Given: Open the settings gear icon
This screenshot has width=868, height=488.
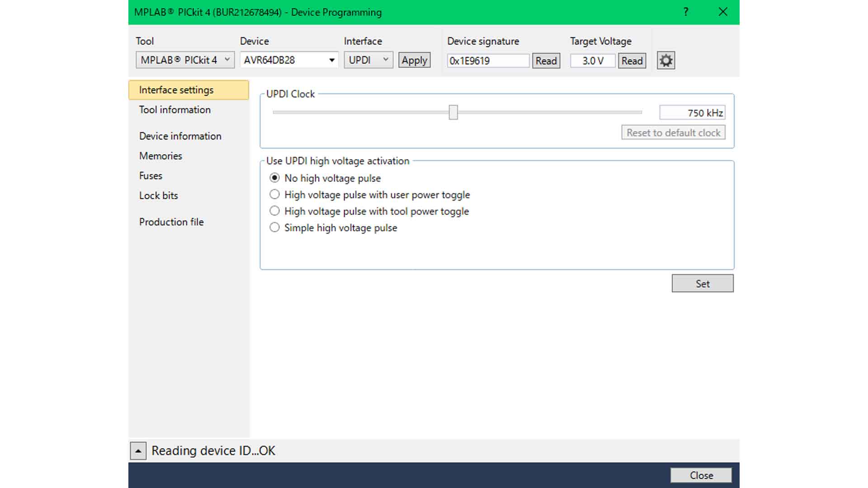Looking at the screenshot, I should [666, 61].
